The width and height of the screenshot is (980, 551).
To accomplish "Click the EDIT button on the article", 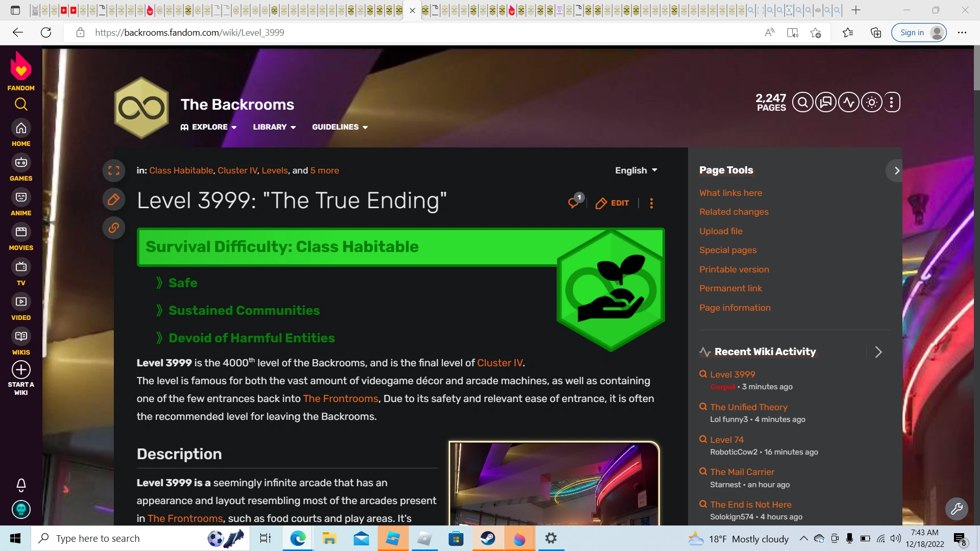I will pos(612,203).
